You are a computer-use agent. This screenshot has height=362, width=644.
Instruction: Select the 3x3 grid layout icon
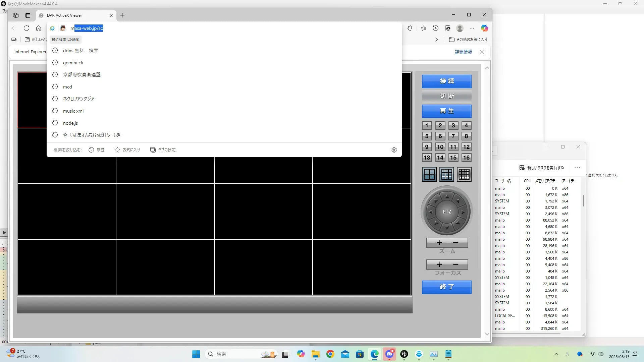coord(447,174)
